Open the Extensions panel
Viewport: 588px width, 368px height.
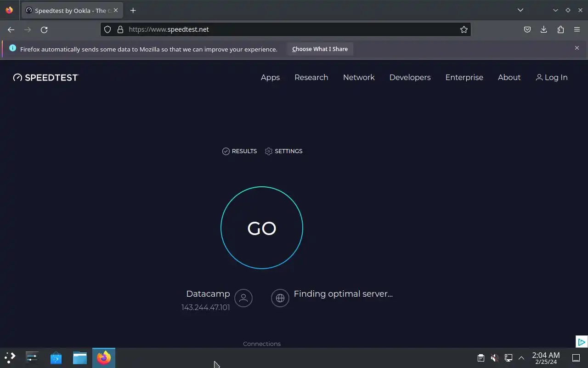[560, 29]
